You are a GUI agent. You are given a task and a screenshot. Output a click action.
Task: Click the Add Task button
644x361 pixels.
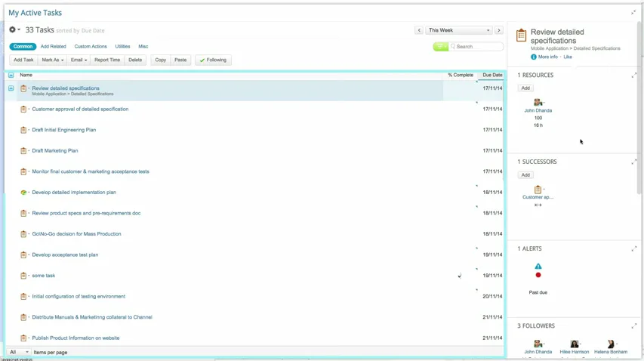pyautogui.click(x=23, y=60)
